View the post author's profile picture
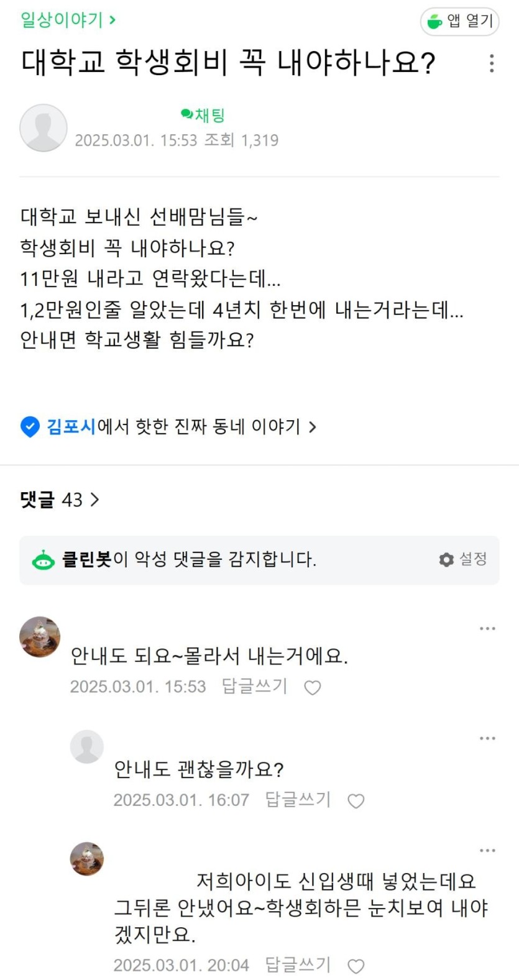Viewport: 519px width, 980px height. [44, 128]
